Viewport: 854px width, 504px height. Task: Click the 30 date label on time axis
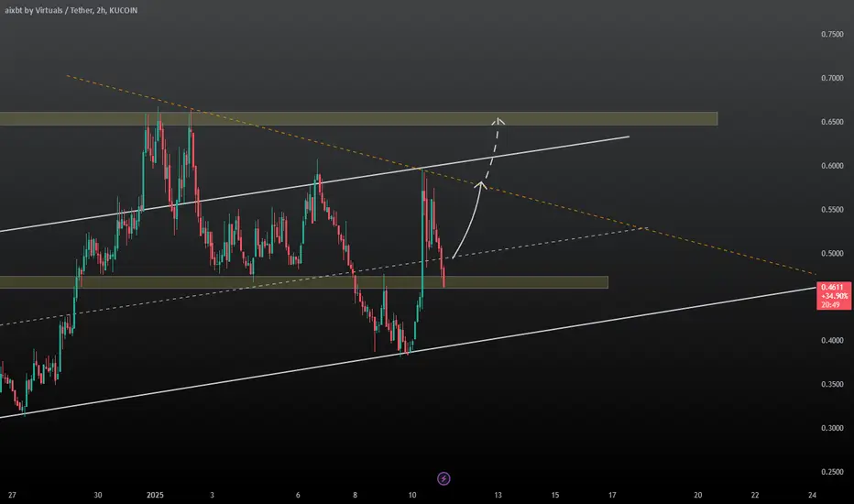98,495
